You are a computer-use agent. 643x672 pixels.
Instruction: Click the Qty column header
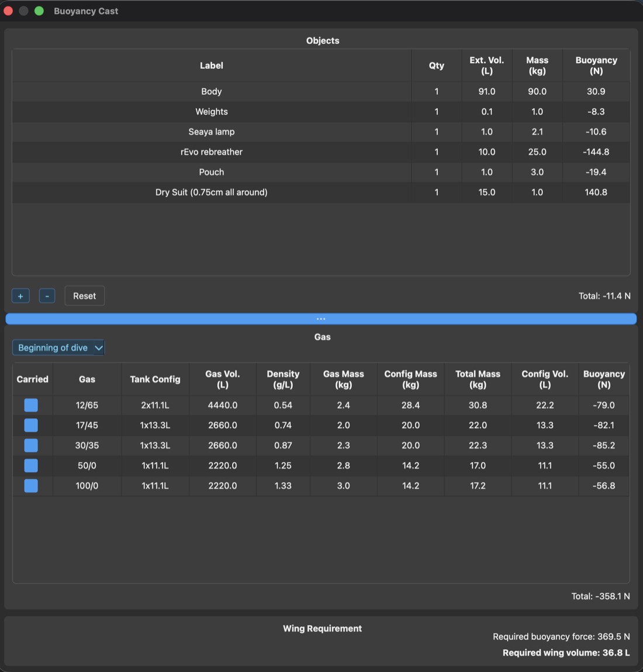click(437, 66)
